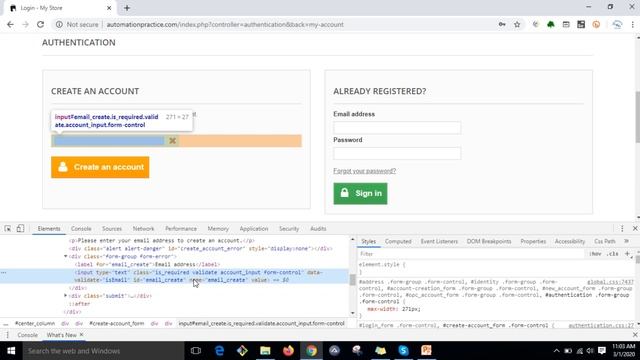
Task: Close the Login - My Store tab
Action: point(109,8)
